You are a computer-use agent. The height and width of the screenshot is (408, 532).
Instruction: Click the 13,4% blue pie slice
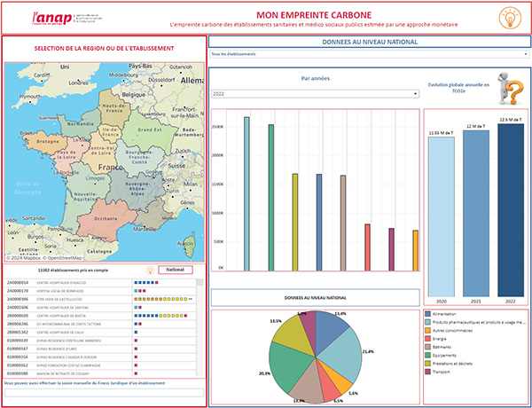[328, 331]
